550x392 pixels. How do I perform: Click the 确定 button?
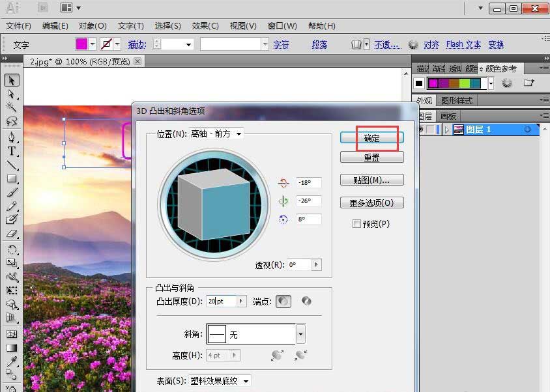coord(371,137)
